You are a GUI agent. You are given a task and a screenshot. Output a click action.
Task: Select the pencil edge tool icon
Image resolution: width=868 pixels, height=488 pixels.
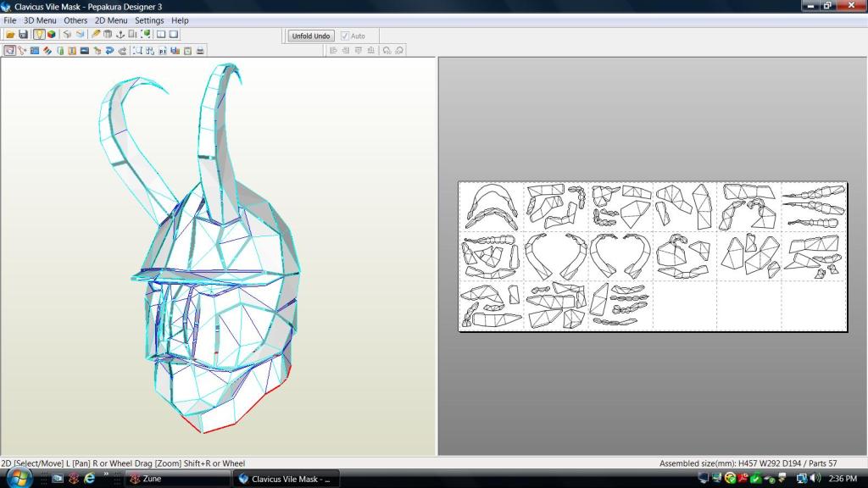point(96,34)
